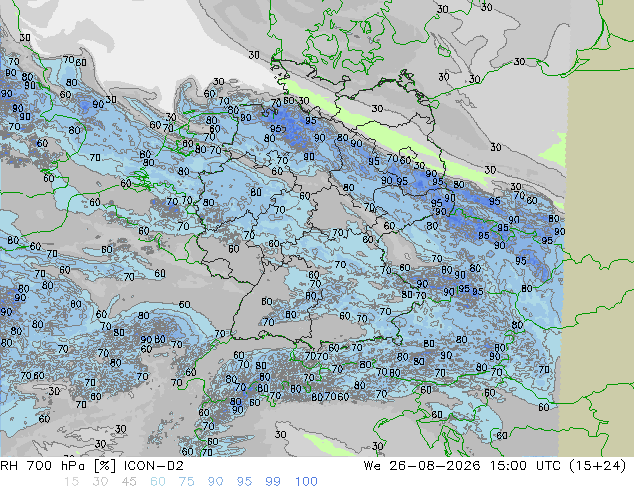Image resolution: width=634 pixels, height=490 pixels.
Task: Click the '(15+24)' forecast offset text
Action: pos(598,466)
